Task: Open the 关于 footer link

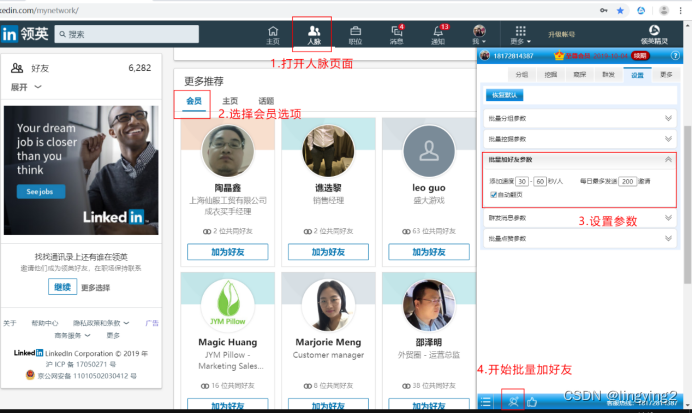Action: [10, 323]
